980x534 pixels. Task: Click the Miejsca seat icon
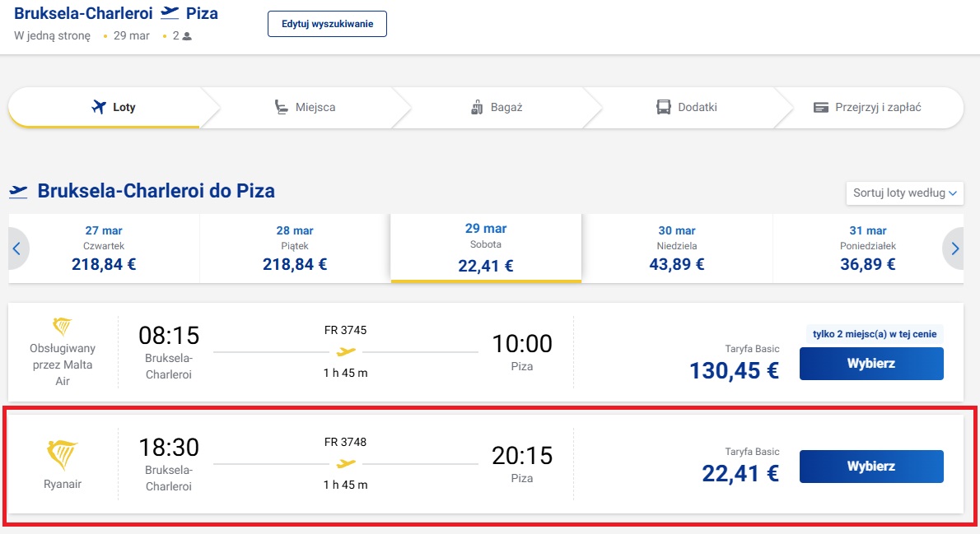tap(282, 108)
